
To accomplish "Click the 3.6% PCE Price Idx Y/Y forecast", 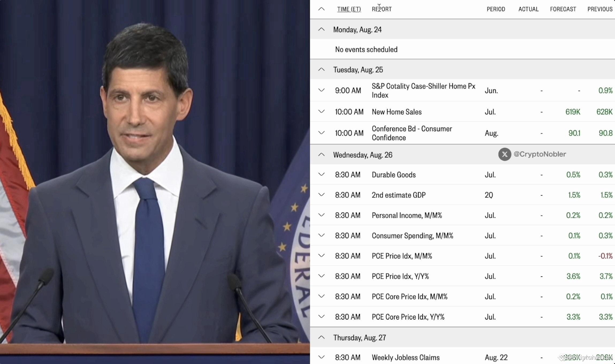I will click(574, 276).
